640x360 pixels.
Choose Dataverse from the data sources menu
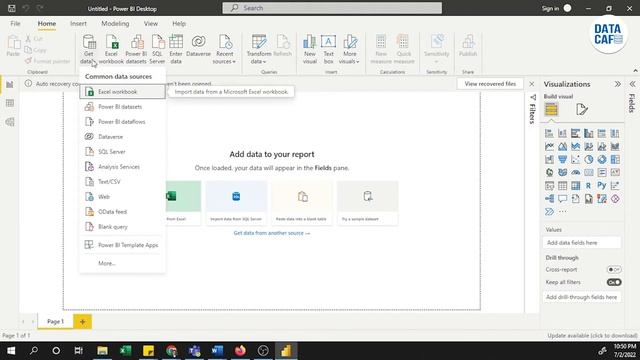pyautogui.click(x=122, y=137)
